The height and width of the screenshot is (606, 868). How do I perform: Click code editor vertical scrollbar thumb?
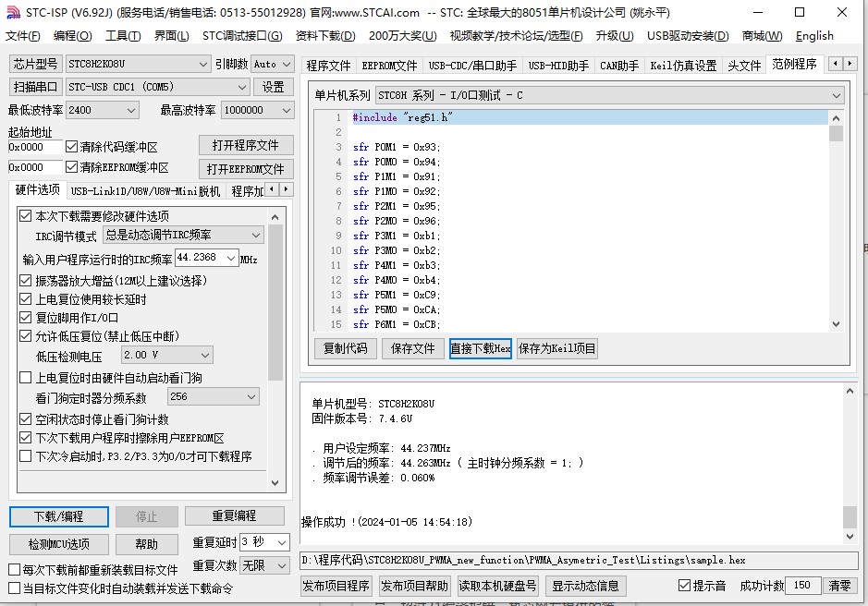point(836,133)
